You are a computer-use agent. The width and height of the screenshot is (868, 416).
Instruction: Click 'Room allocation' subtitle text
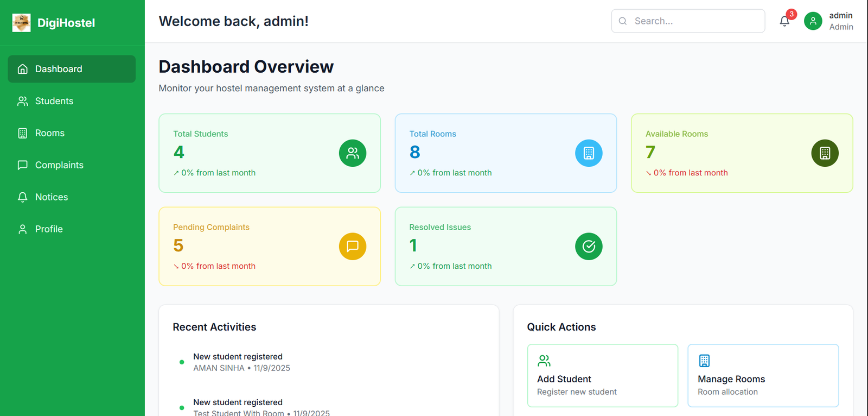(x=727, y=392)
